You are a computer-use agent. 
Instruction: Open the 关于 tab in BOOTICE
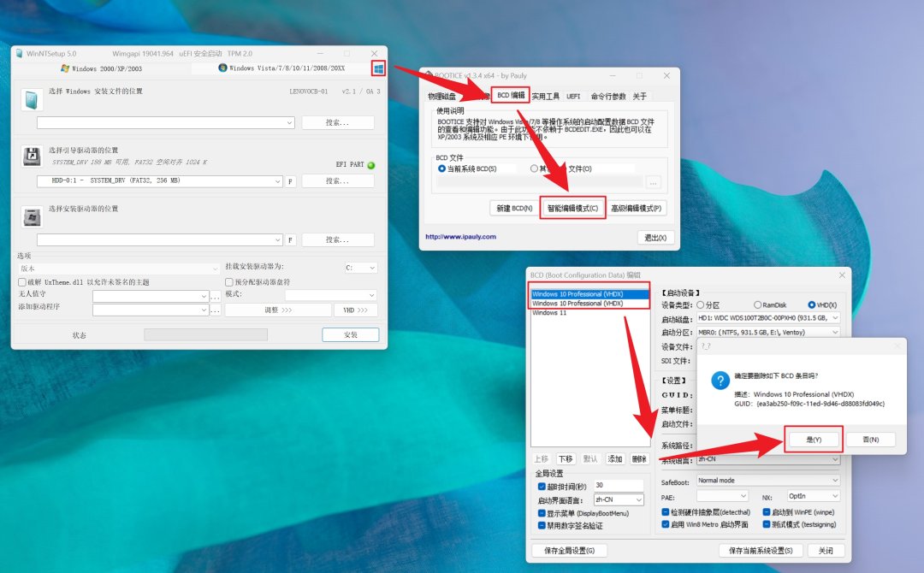click(640, 96)
